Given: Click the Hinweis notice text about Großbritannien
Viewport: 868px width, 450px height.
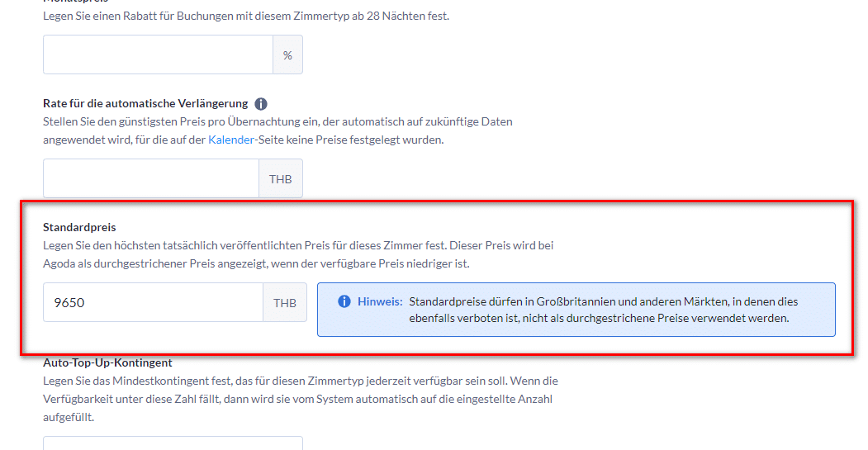Looking at the screenshot, I should click(604, 310).
